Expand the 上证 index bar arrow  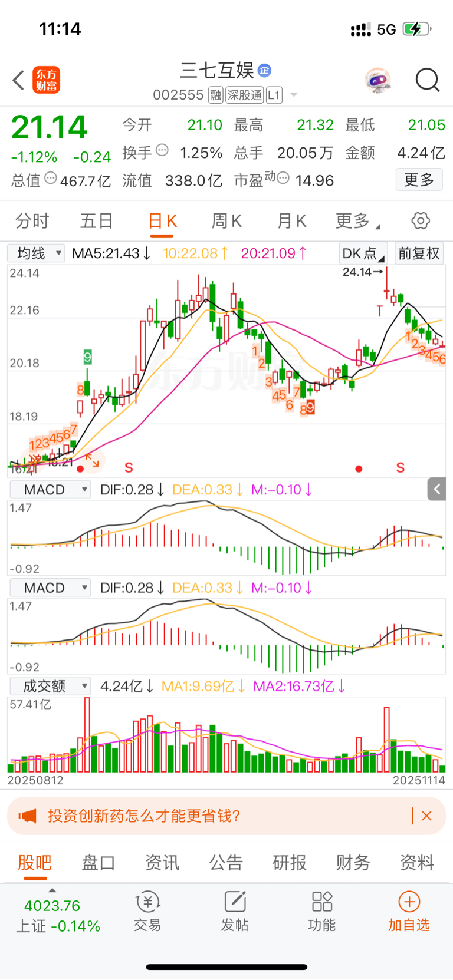pos(52,890)
